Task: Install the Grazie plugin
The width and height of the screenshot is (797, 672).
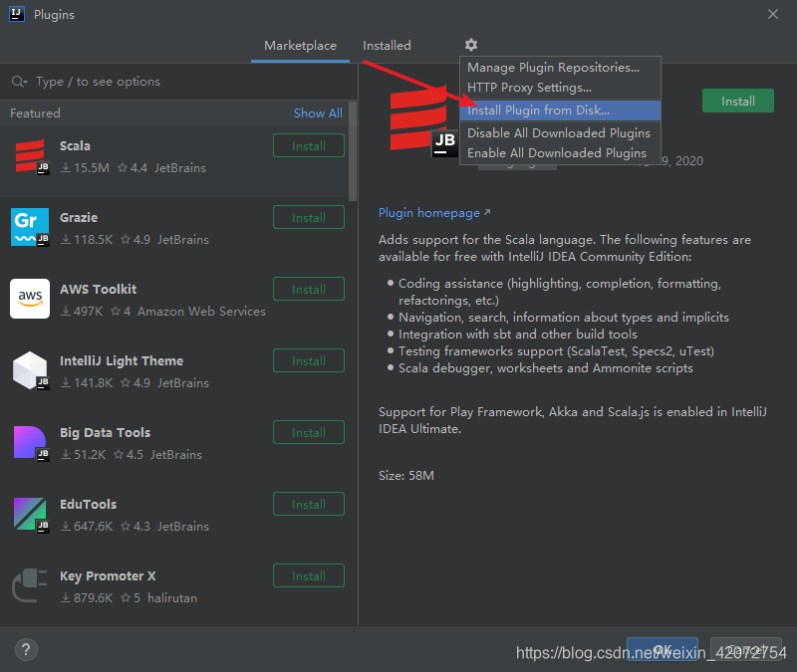Action: click(x=309, y=217)
